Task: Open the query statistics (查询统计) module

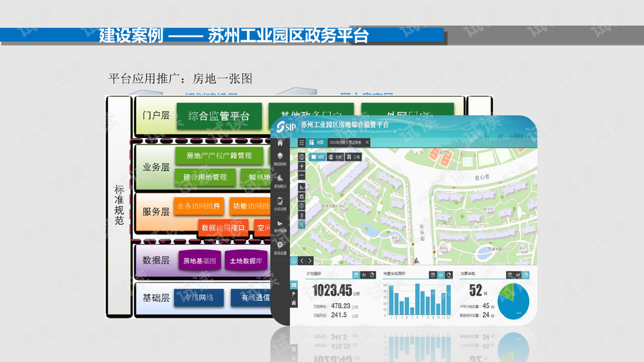Action: tap(280, 180)
